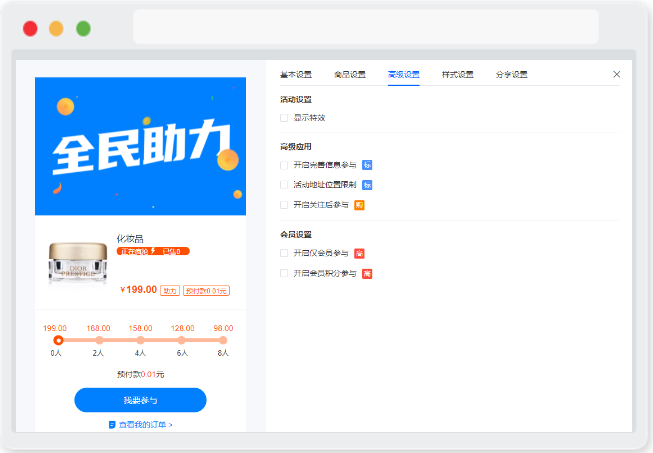Click the 98.00 price label
The width and height of the screenshot is (653, 453).
(x=223, y=328)
